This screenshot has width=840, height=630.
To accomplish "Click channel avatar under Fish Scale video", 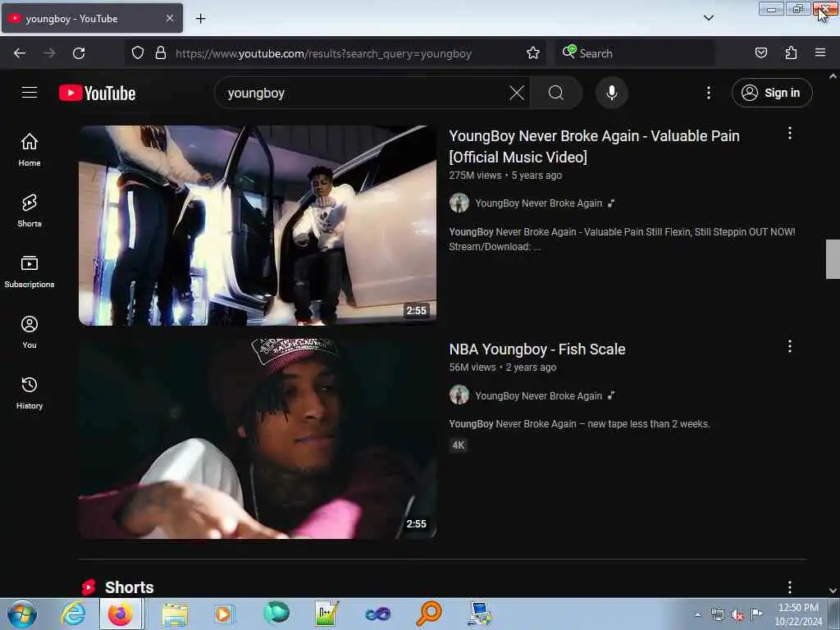I will 459,395.
